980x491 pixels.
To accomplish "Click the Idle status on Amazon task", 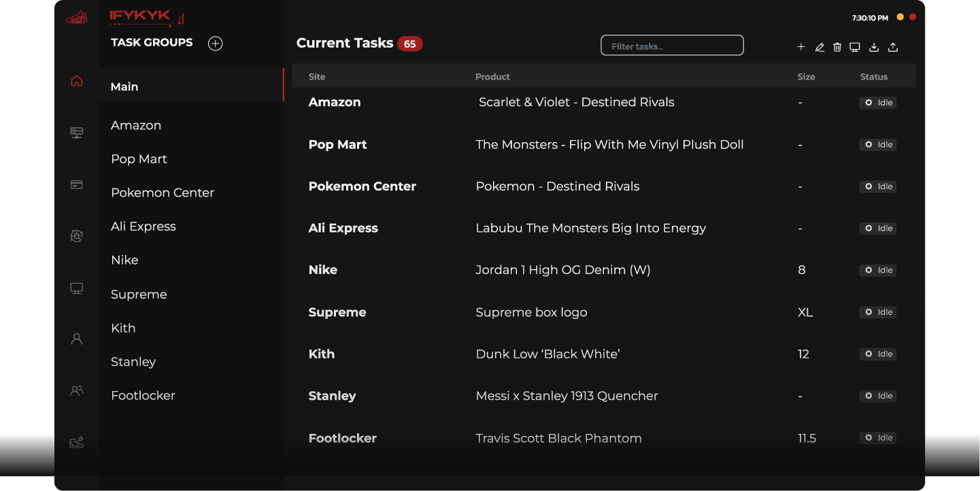I will (878, 103).
